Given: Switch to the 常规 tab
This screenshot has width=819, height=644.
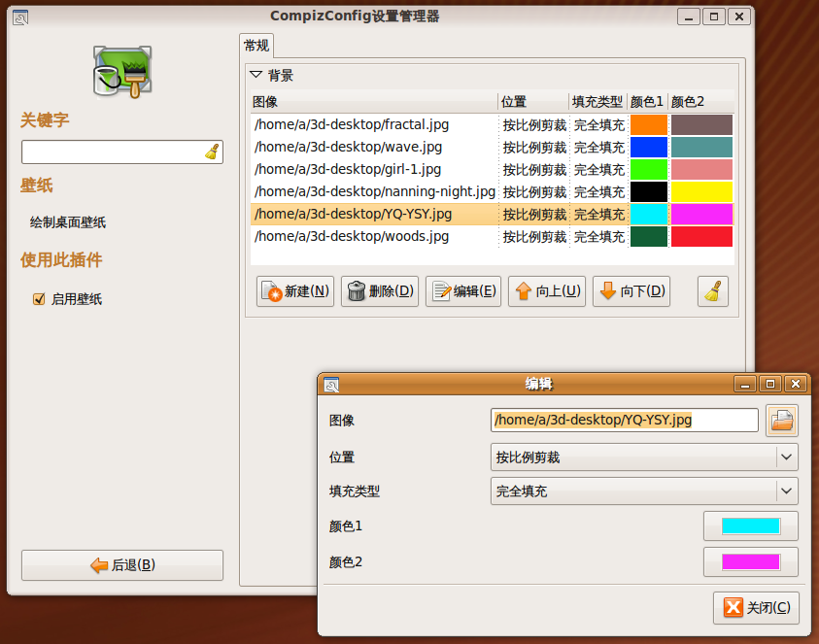Looking at the screenshot, I should pos(256,46).
